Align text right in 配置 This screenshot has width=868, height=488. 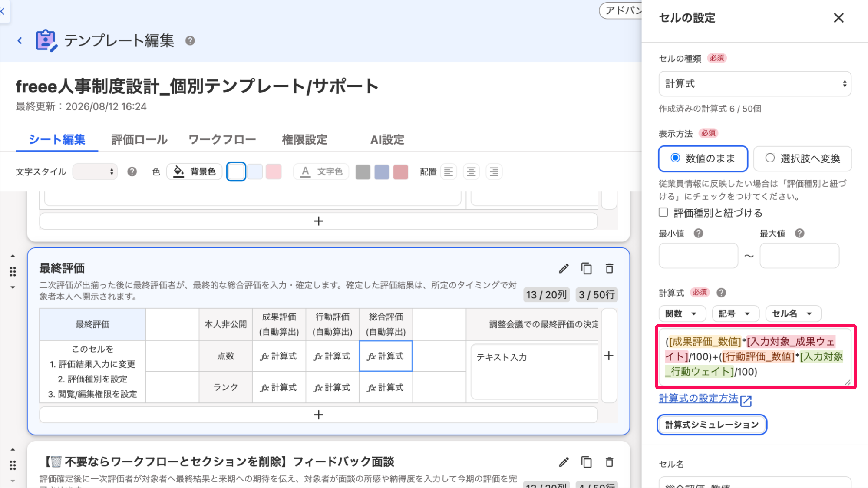(x=494, y=172)
